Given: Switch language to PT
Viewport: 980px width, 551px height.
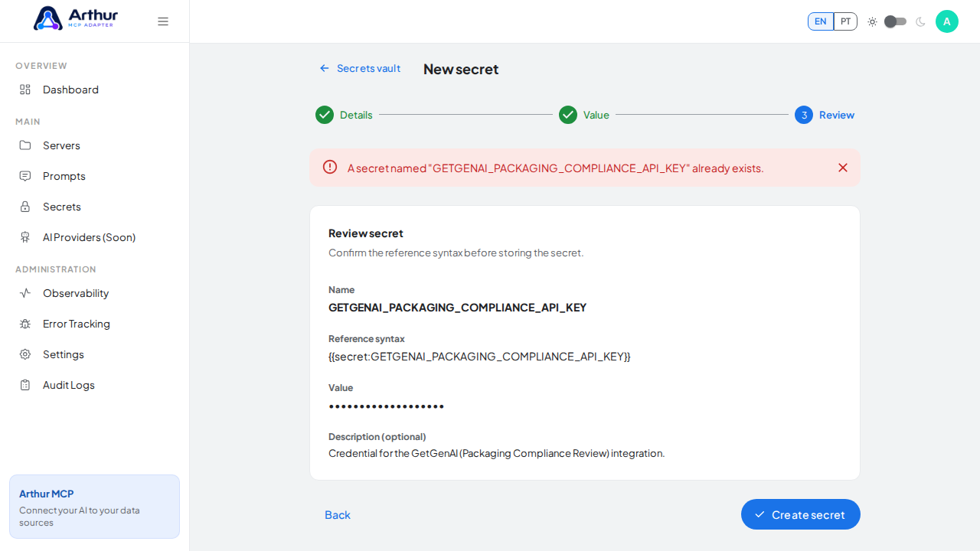Looking at the screenshot, I should (x=845, y=21).
